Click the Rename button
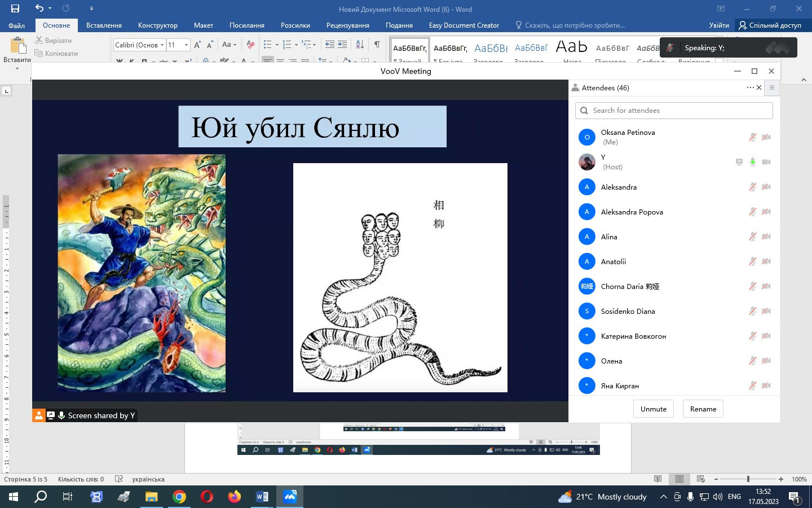 pyautogui.click(x=703, y=409)
